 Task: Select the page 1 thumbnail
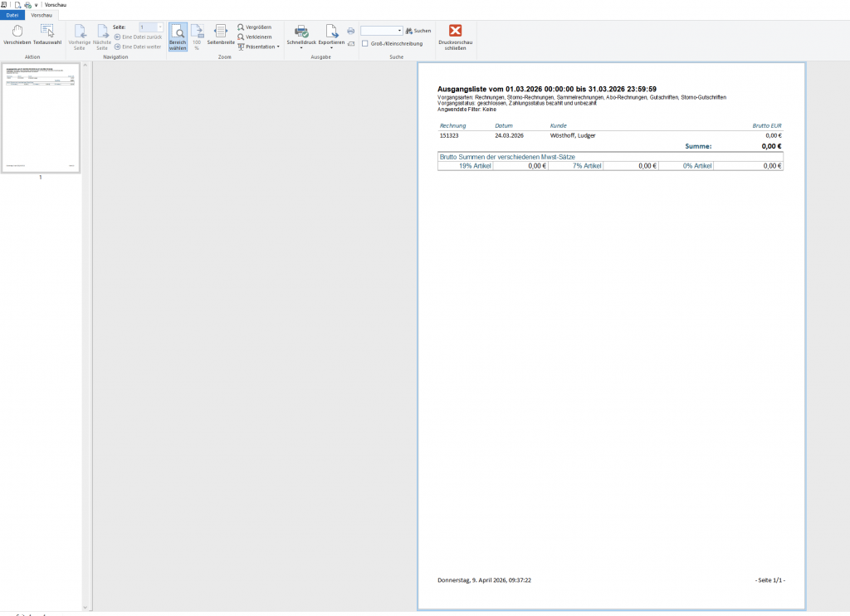[41, 117]
